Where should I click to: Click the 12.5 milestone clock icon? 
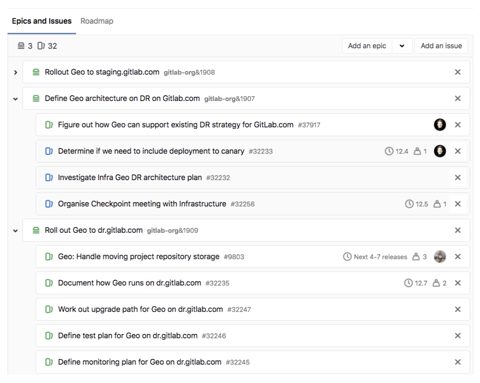point(409,204)
